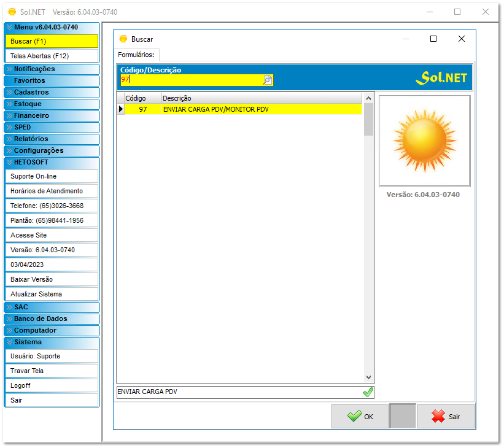Open Suporte On-line from the sidebar

pyautogui.click(x=52, y=176)
